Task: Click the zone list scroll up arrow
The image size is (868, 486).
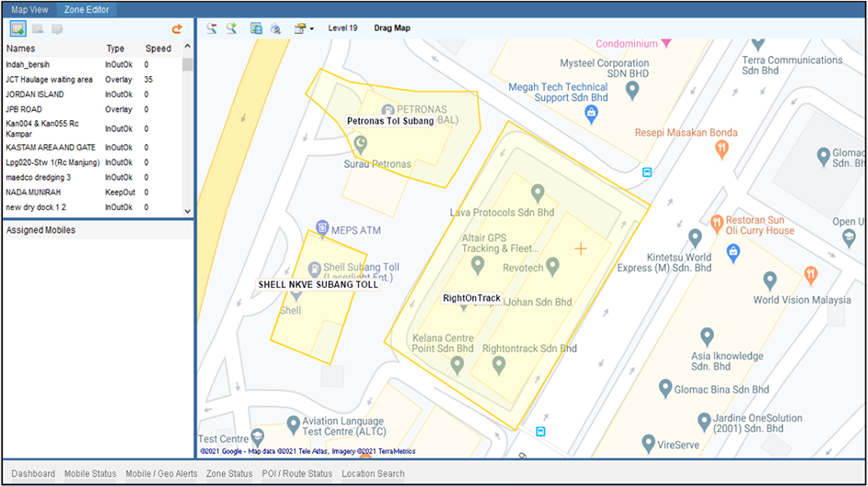Action: (187, 47)
